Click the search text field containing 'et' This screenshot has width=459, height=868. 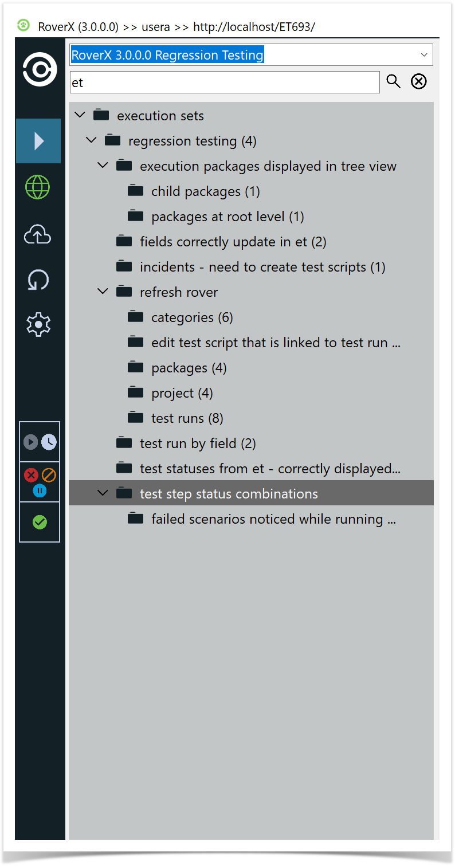[x=225, y=83]
